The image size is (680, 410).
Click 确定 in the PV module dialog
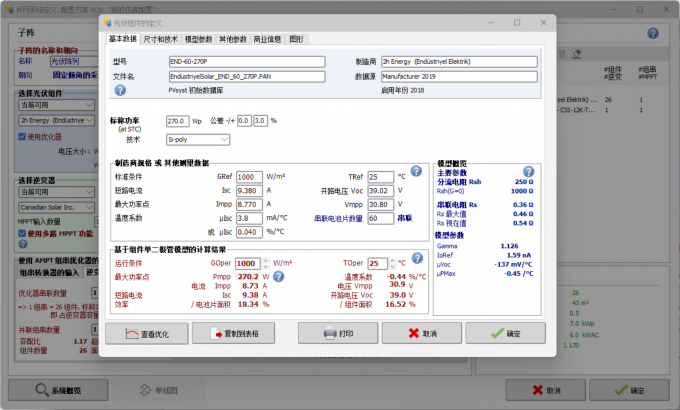(506, 334)
